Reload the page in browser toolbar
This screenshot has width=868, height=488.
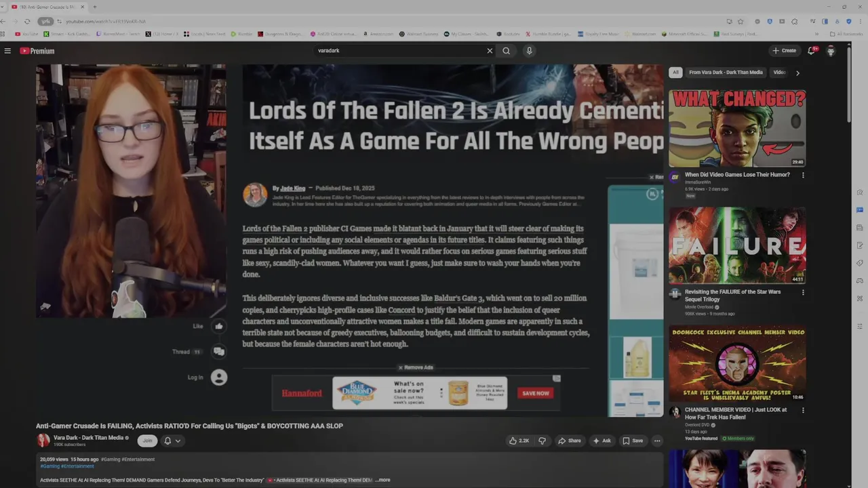click(x=27, y=21)
